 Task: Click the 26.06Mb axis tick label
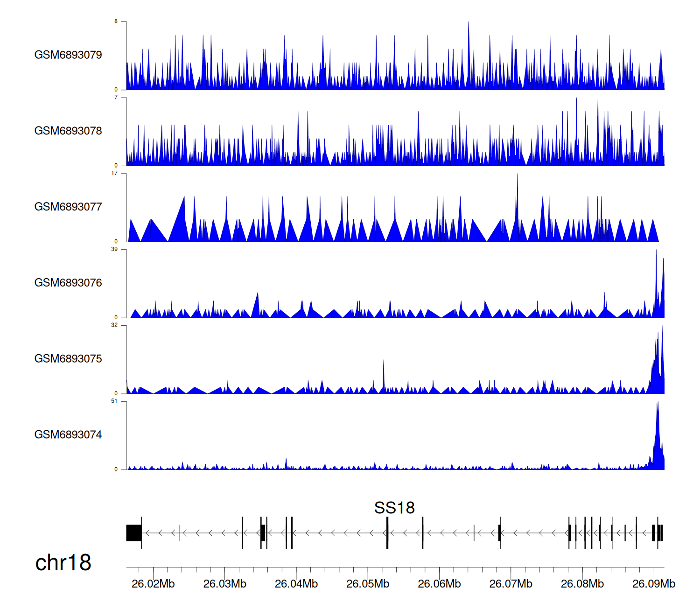tap(439, 584)
